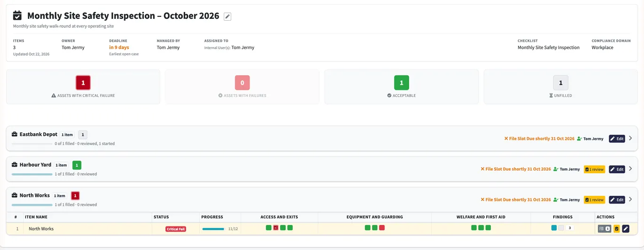The height and width of the screenshot is (250, 644).
Task: Click the orange 'in 9 days' deadline text
Action: [119, 48]
